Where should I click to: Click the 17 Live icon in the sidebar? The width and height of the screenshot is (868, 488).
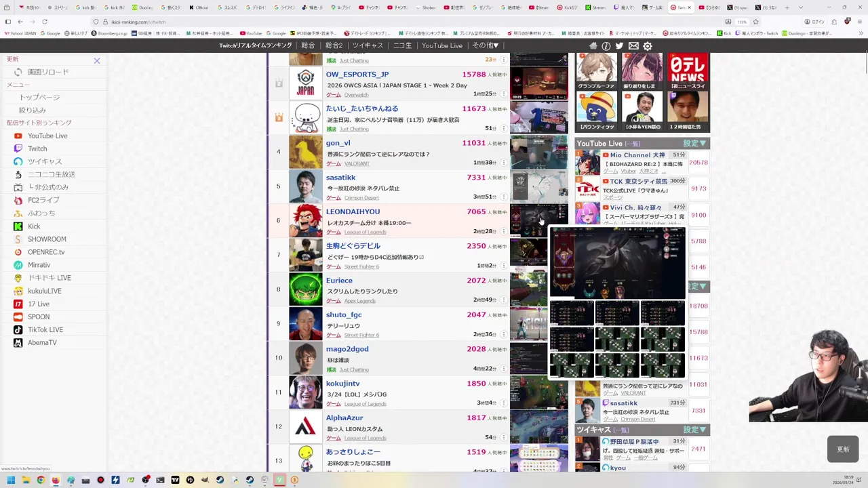click(18, 304)
